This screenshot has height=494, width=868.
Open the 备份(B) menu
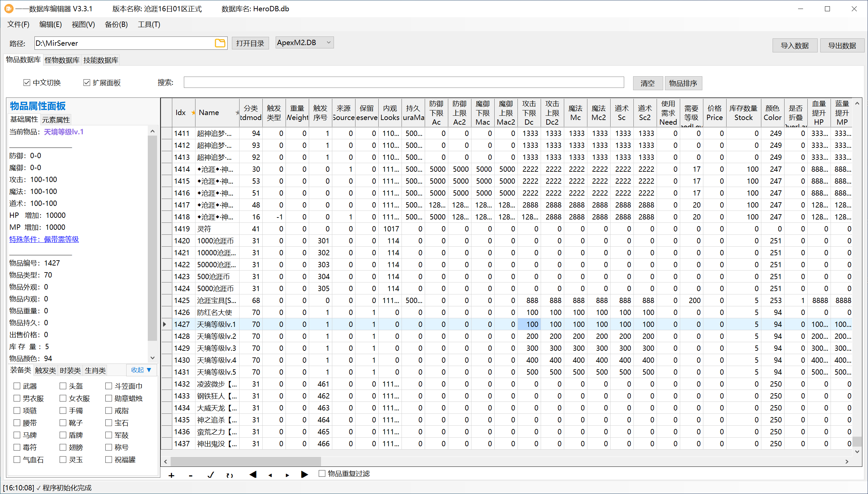[x=116, y=25]
